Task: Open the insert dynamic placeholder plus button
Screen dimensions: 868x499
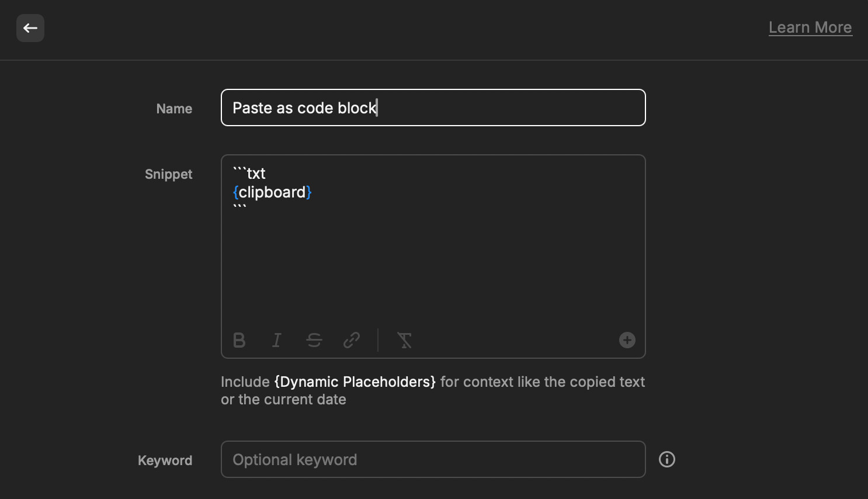Action: click(x=627, y=340)
